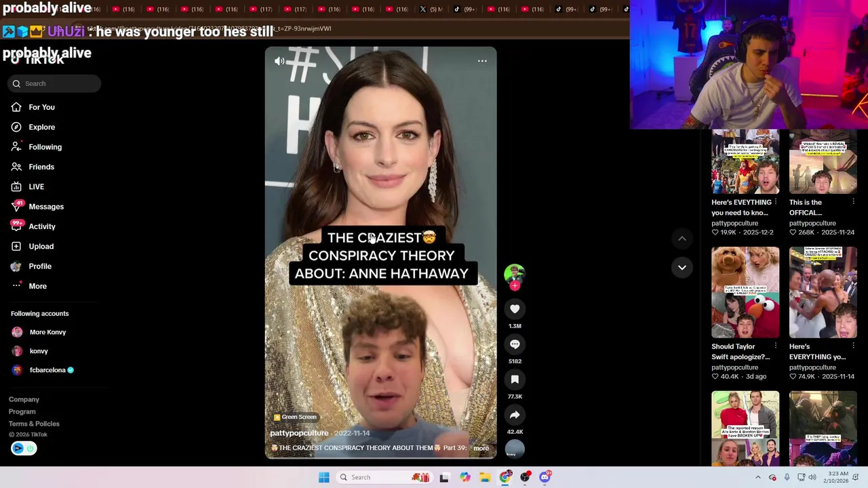Share the video using the arrow icon
Screen dimensions: 868x488
515,415
